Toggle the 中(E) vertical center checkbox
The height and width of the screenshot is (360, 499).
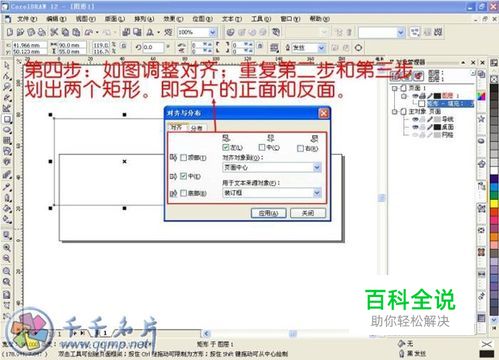tap(183, 176)
